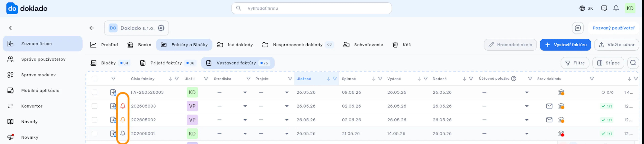This screenshot has height=144, width=644.
Task: Open Novinky in sidebar
Action: point(42,137)
